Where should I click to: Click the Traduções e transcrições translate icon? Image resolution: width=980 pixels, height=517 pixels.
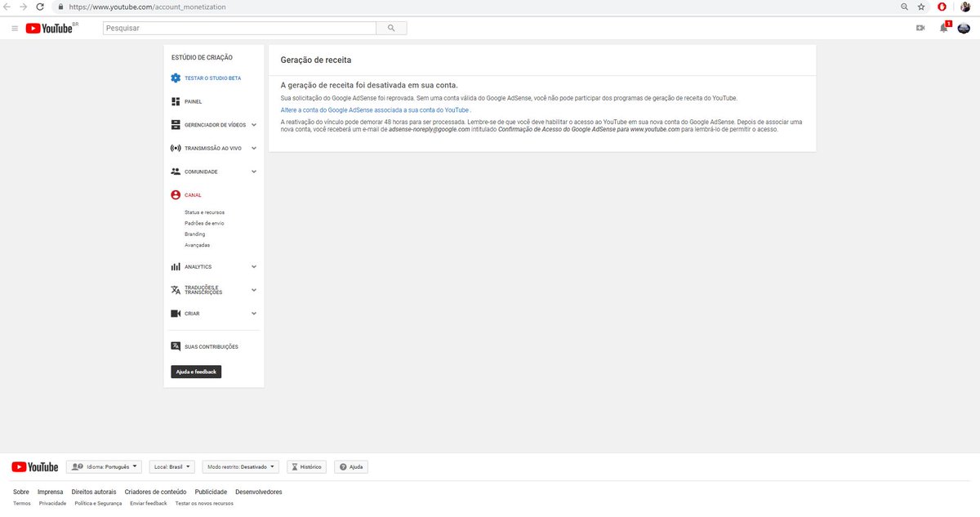(176, 290)
